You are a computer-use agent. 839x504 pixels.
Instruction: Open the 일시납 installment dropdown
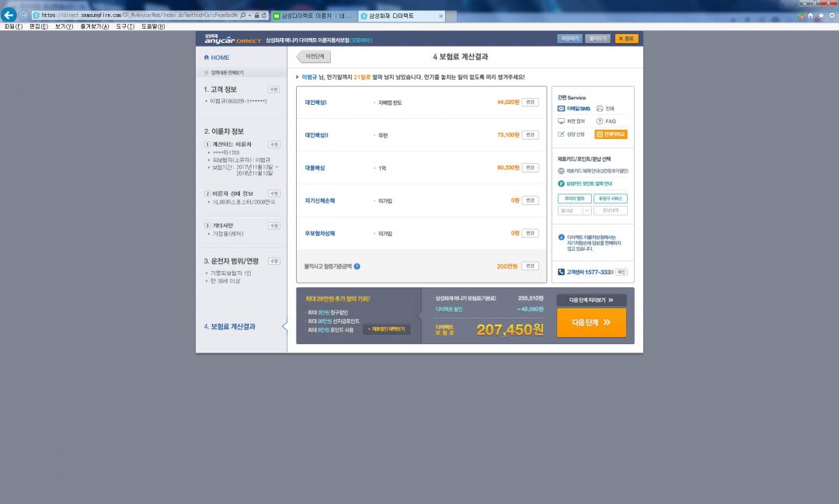pos(575,210)
